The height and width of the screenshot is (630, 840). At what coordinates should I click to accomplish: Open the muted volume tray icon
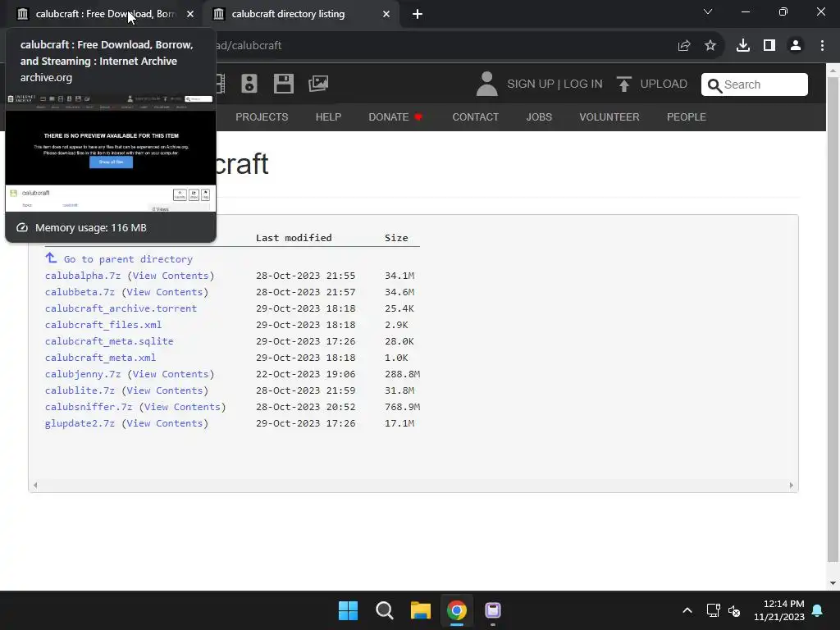pyautogui.click(x=734, y=610)
